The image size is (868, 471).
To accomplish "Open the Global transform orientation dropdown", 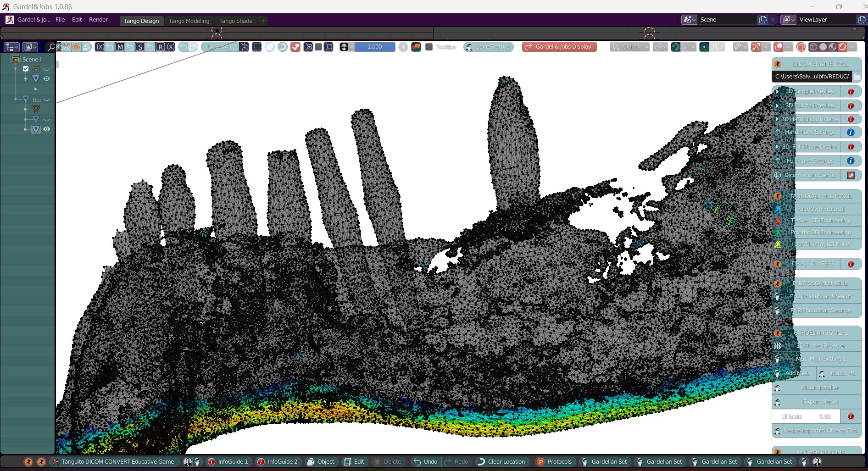I will click(x=630, y=47).
